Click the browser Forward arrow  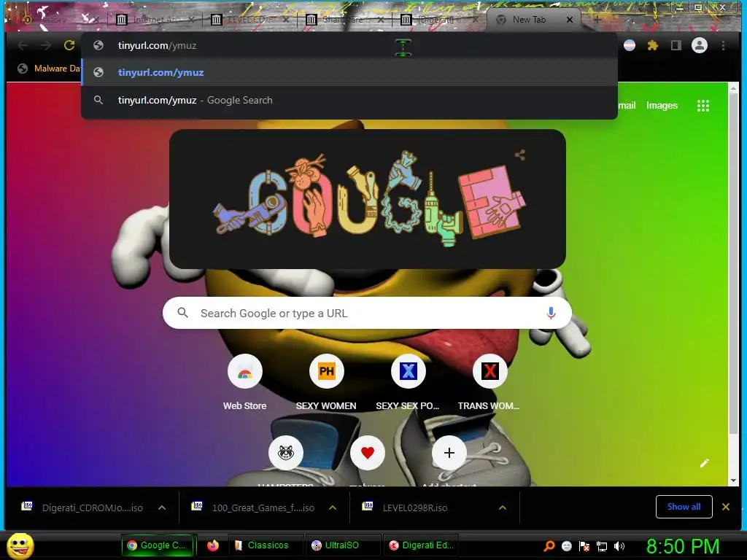click(x=46, y=45)
